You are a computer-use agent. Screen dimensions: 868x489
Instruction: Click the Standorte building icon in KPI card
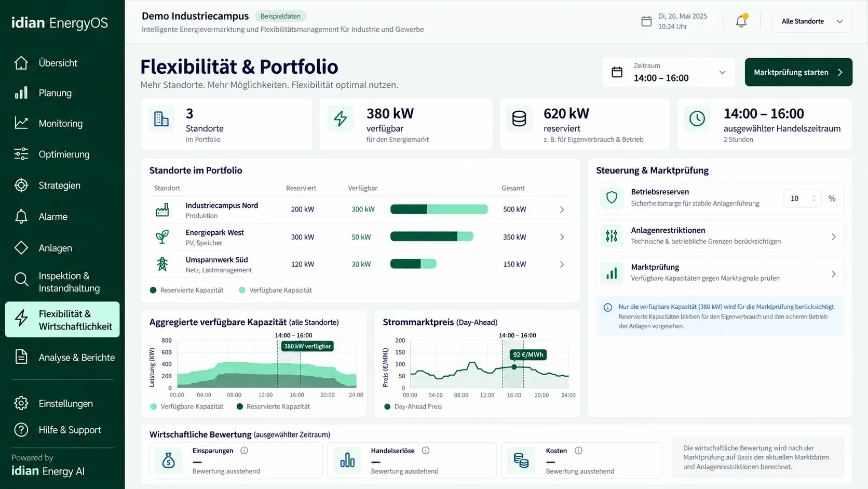pos(161,119)
